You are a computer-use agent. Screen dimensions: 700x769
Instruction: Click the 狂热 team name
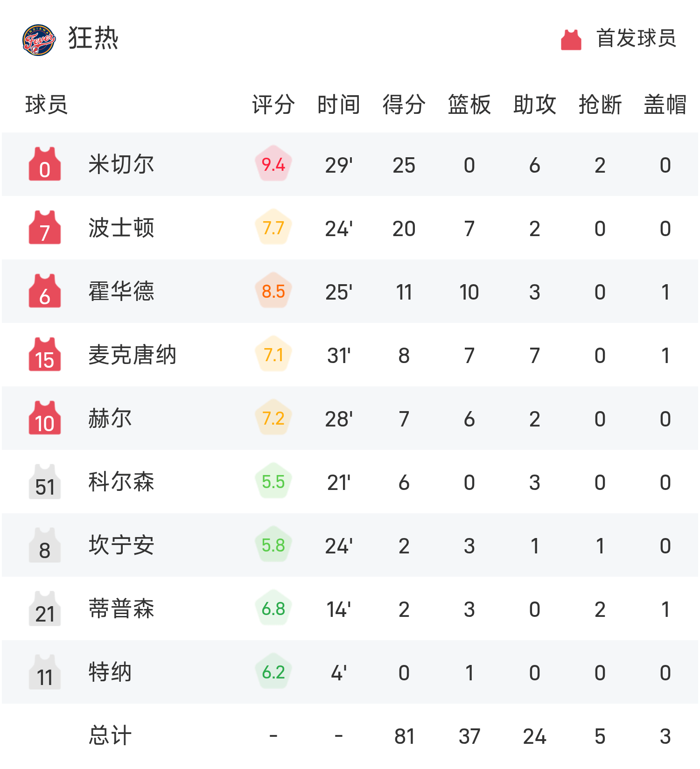pos(93,38)
